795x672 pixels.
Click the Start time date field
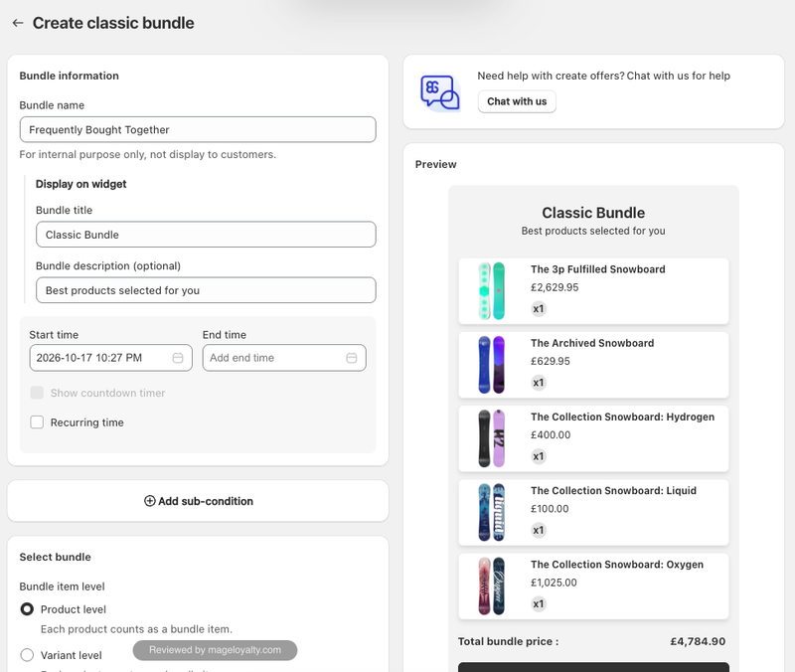tap(111, 358)
